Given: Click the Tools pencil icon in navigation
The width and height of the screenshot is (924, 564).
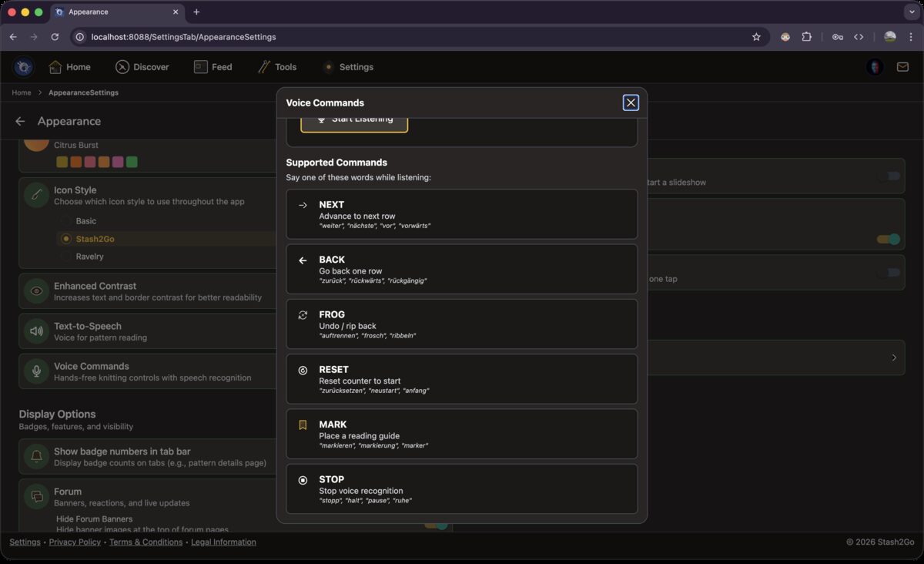Looking at the screenshot, I should (262, 67).
